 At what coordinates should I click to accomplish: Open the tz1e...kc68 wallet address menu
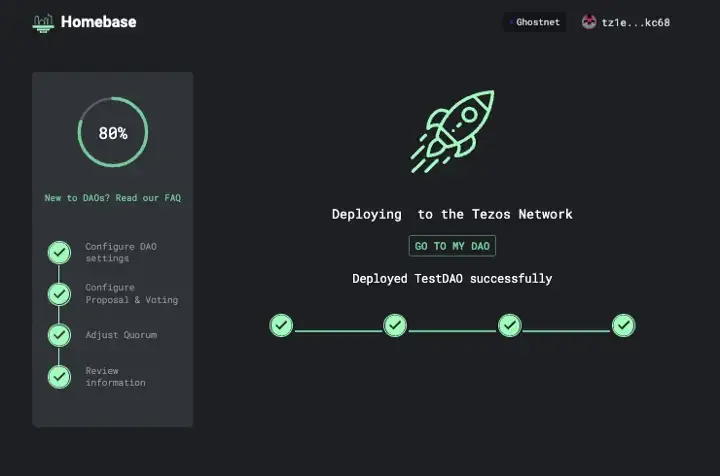pos(635,22)
